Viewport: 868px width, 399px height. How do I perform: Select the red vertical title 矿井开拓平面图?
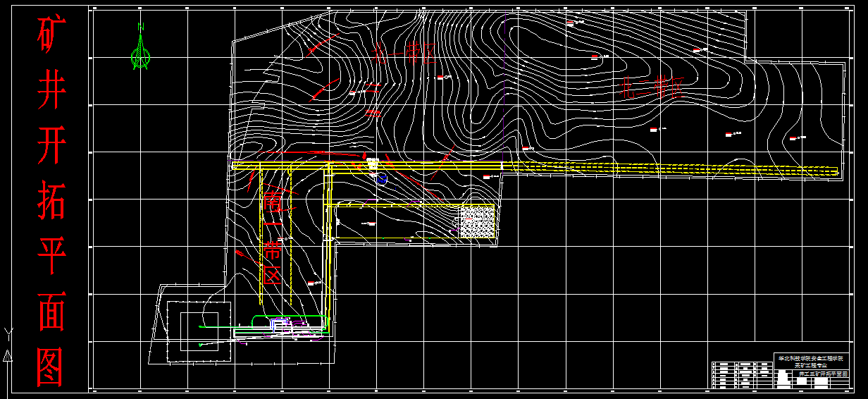51,202
